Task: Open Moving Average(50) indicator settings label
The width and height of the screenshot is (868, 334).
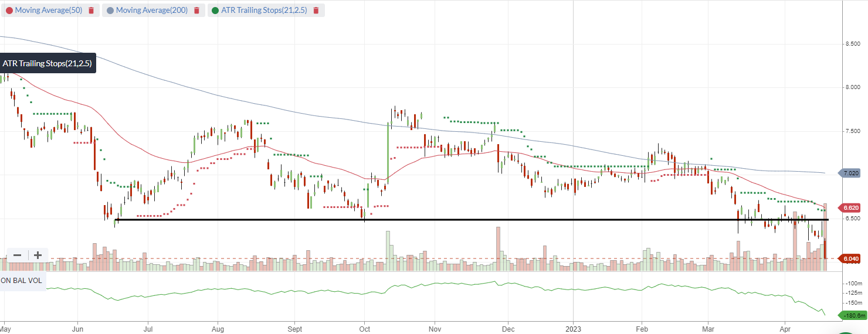Action: 49,11
